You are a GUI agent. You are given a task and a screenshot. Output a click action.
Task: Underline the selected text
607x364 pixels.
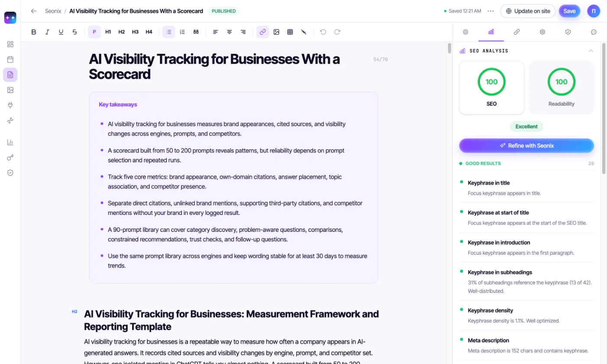tap(61, 32)
